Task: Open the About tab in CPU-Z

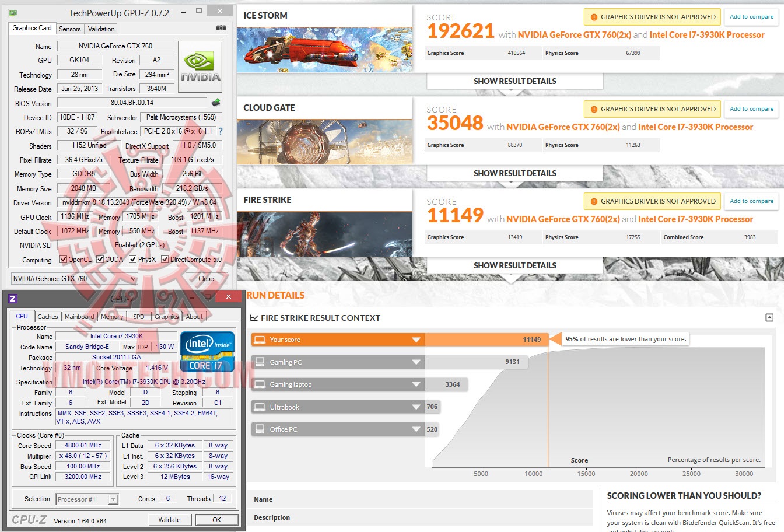Action: click(x=195, y=317)
